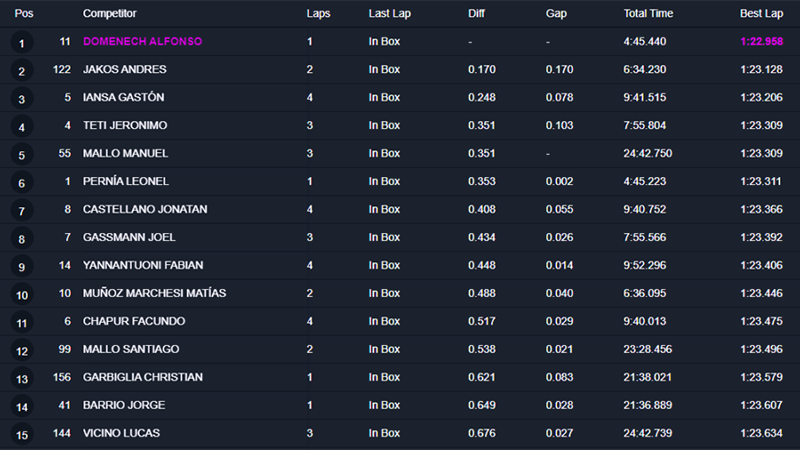Viewport: 800px width, 450px height.
Task: Click the Total Time column header
Action: (648, 14)
